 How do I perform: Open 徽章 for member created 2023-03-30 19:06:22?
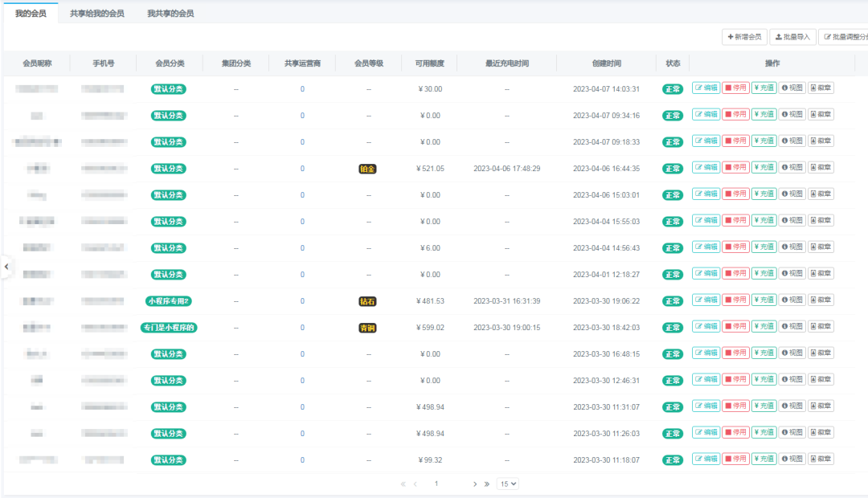click(x=821, y=300)
